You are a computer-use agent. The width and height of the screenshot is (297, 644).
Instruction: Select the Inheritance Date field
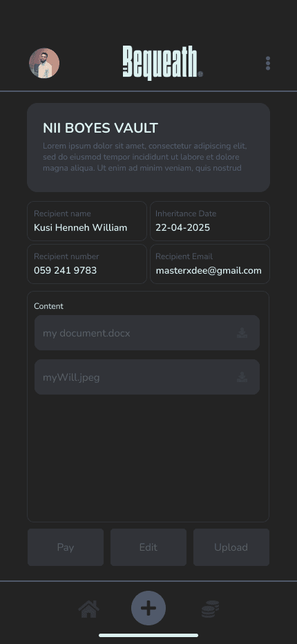tap(210, 221)
